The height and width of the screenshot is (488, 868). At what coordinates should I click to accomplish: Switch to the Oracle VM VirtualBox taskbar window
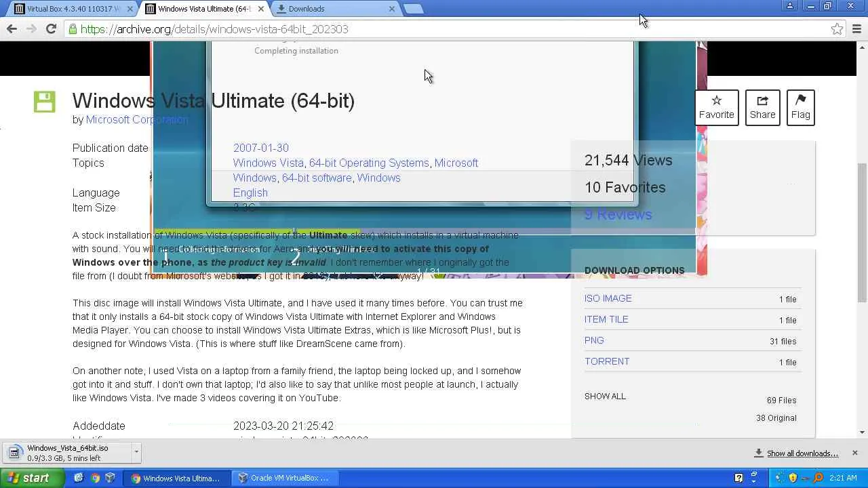click(283, 478)
